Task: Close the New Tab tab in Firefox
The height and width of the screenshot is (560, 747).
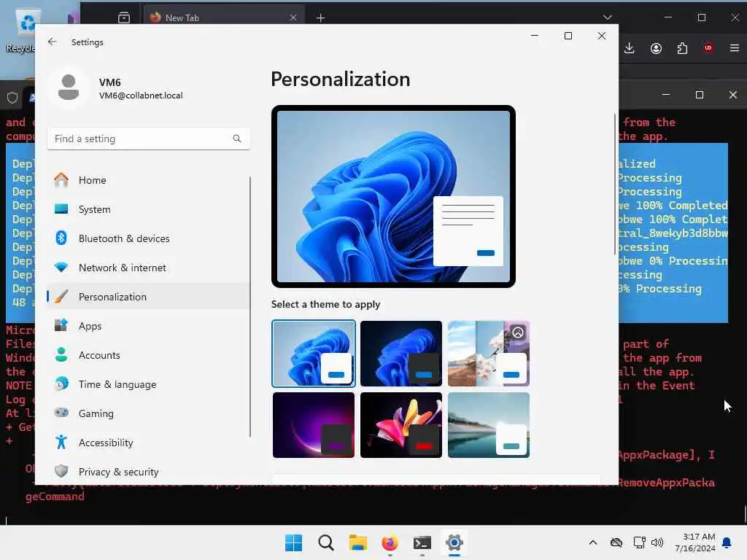Action: 293,17
